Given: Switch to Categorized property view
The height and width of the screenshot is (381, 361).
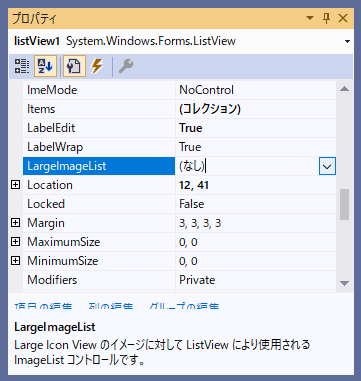Looking at the screenshot, I should point(22,66).
